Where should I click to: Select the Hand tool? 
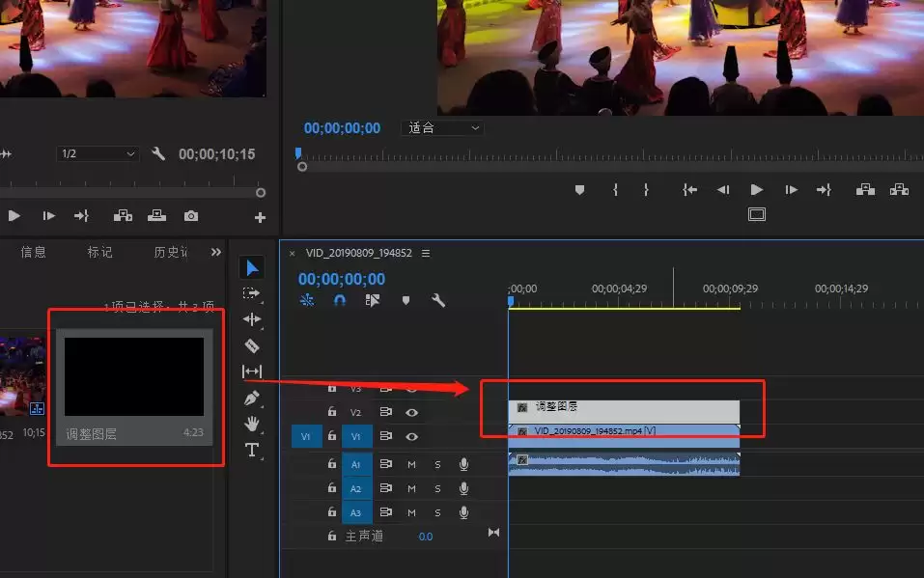click(x=252, y=424)
